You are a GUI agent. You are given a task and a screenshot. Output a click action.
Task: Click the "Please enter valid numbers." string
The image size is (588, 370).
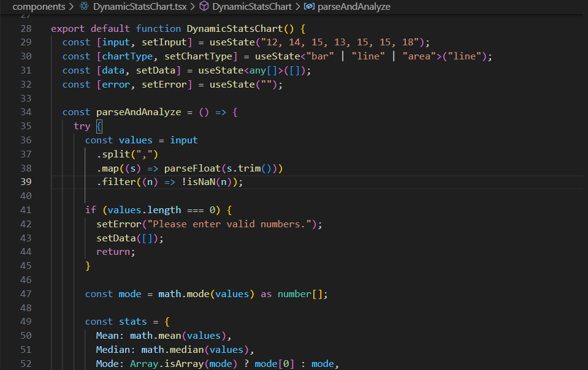(229, 224)
